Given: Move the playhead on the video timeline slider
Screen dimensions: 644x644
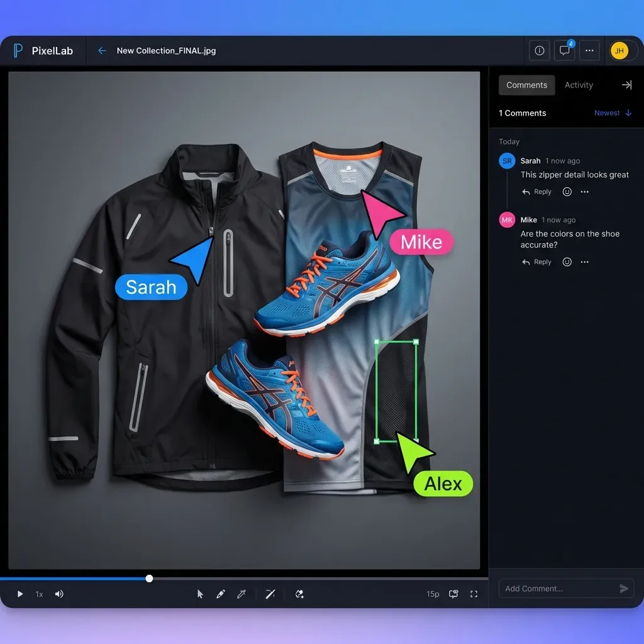Looking at the screenshot, I should 148,578.
